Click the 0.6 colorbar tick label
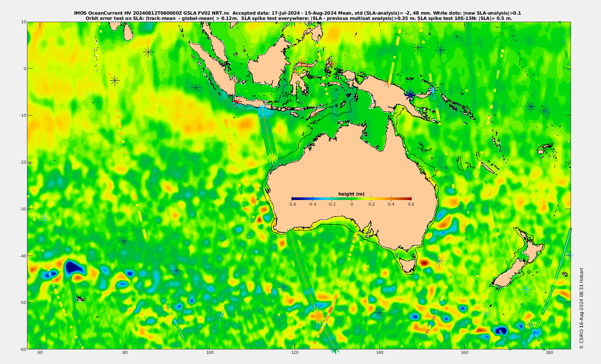This screenshot has height=364, width=601. coord(411,205)
